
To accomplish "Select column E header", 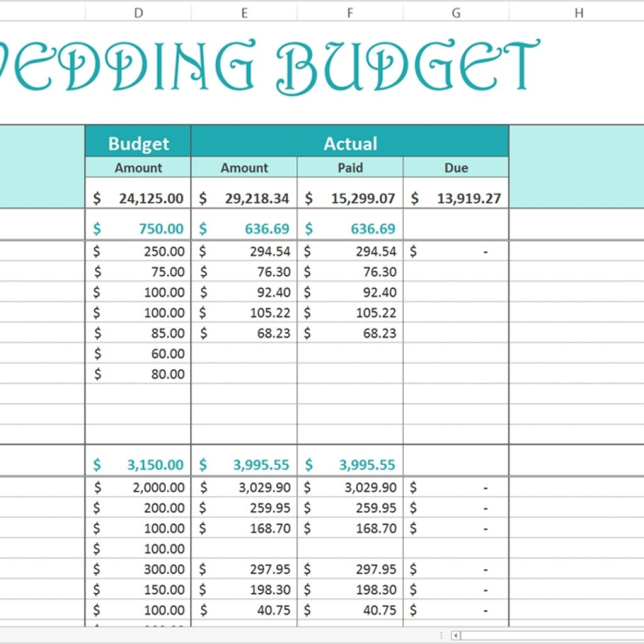I will point(244,9).
